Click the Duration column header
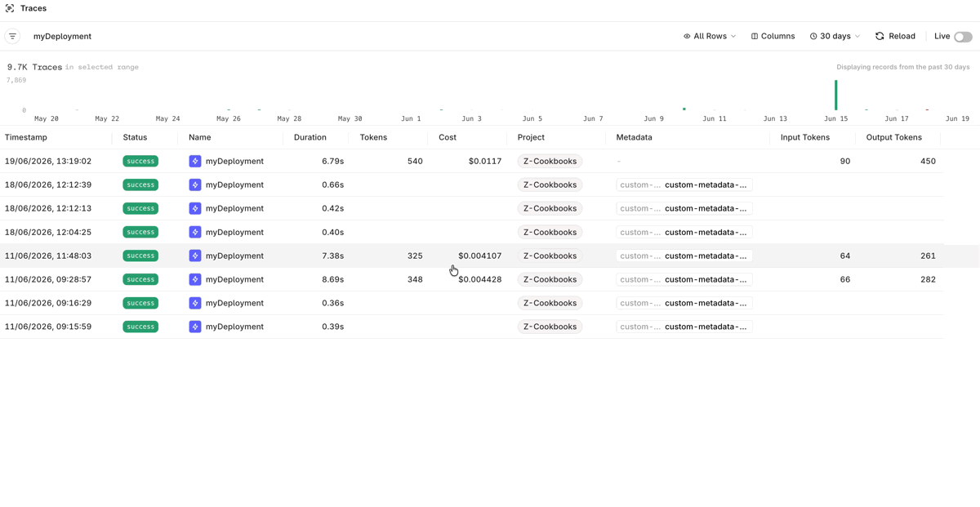980x507 pixels. 310,137
